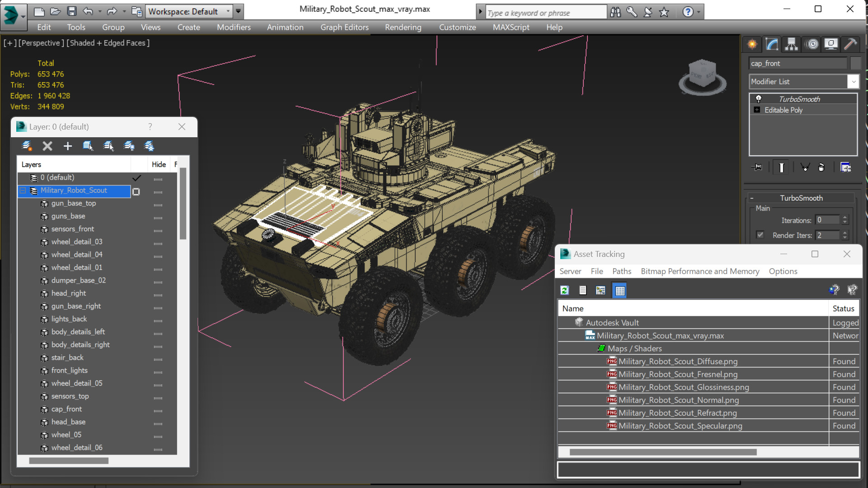Switch to the Hierarchy command panel
This screenshot has width=868, height=488.
(791, 44)
